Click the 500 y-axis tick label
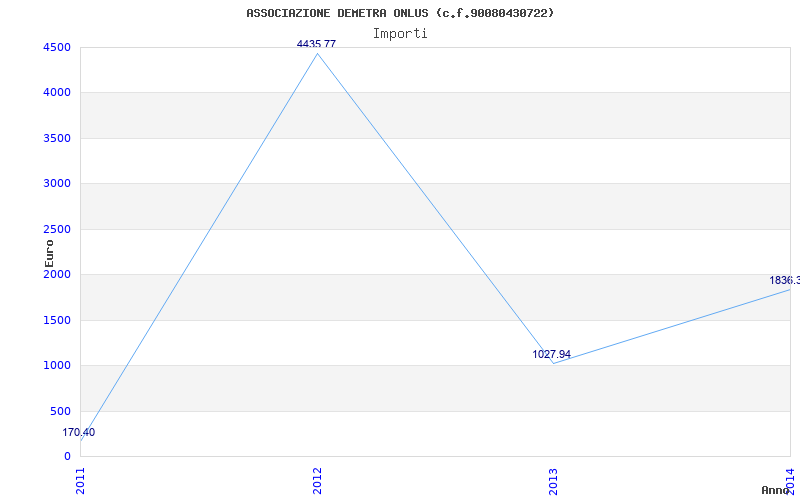 pos(60,411)
